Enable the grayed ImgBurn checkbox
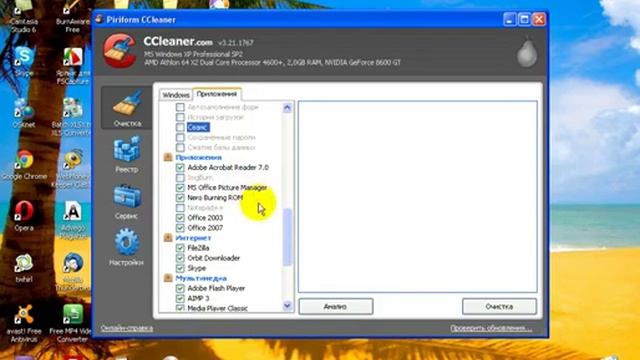The width and height of the screenshot is (640, 360). coord(180,178)
